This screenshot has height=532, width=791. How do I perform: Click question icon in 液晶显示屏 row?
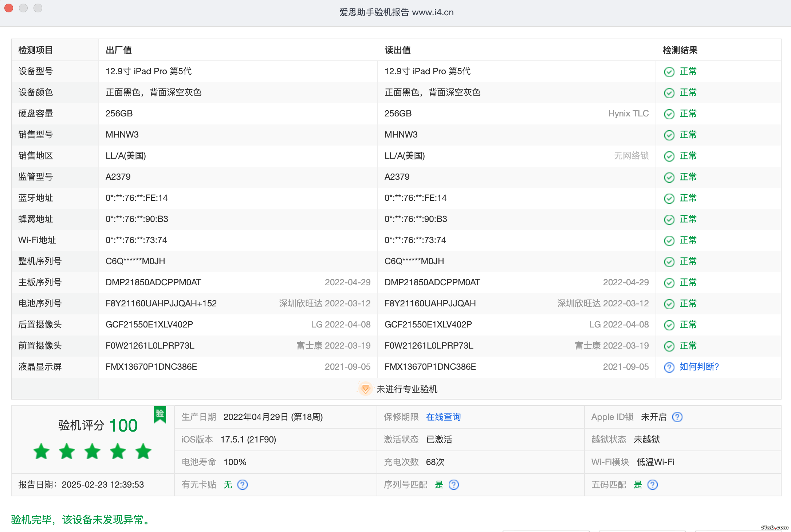pos(669,367)
